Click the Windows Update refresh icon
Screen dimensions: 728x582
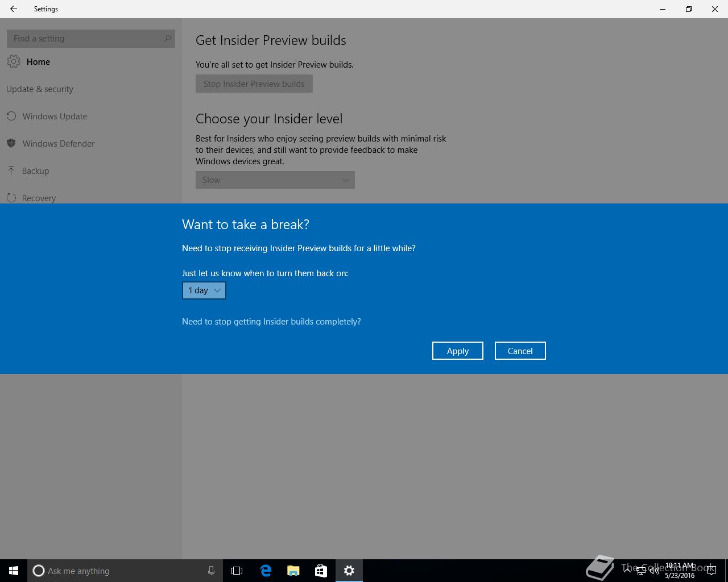(11, 117)
